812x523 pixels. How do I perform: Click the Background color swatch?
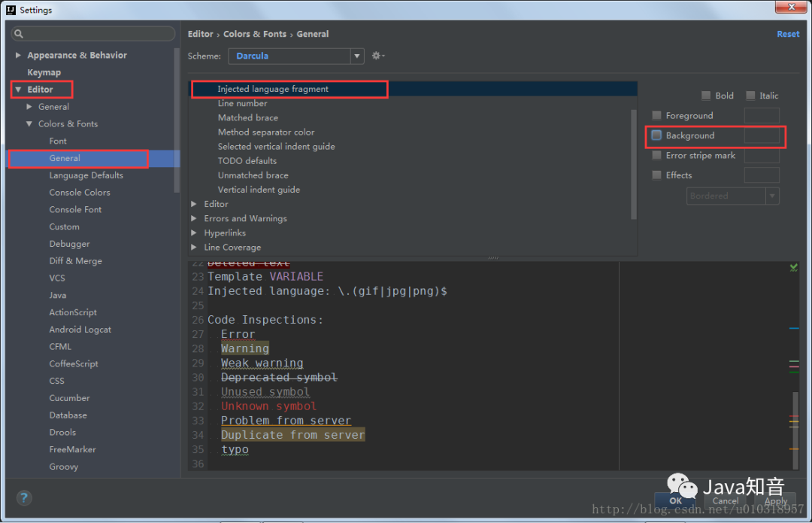pyautogui.click(x=762, y=135)
